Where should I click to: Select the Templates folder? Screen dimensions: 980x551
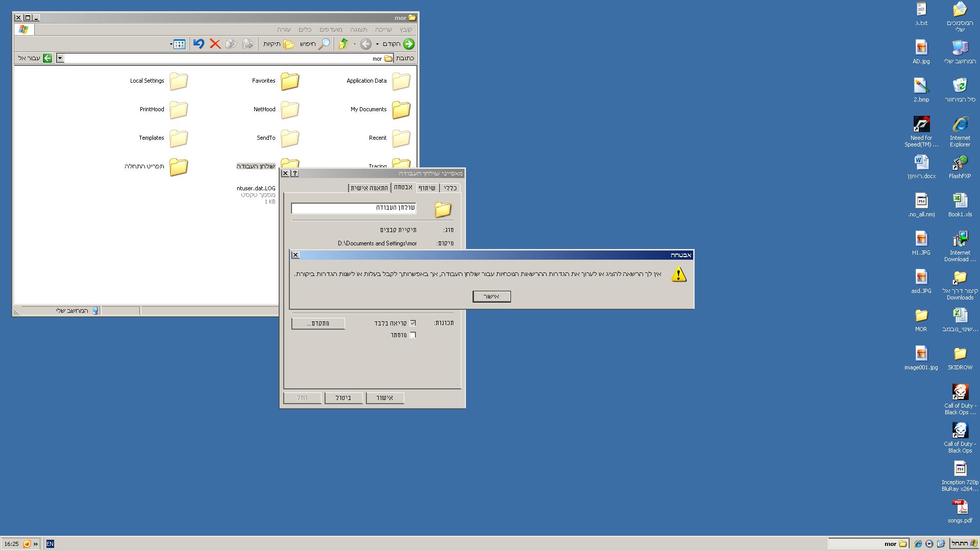pos(163,138)
